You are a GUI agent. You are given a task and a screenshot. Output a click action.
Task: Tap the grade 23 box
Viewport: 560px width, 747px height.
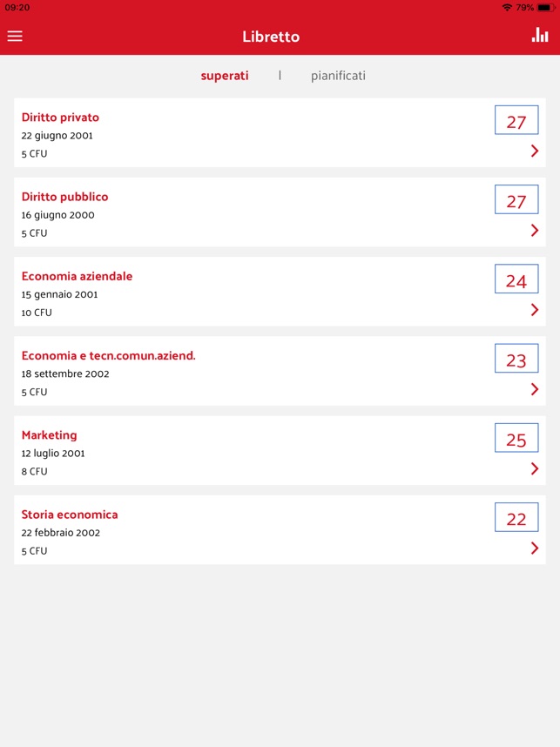point(516,358)
